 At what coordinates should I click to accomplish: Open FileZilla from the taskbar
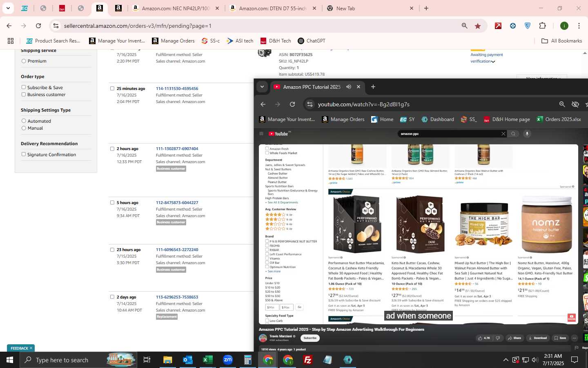click(x=308, y=360)
